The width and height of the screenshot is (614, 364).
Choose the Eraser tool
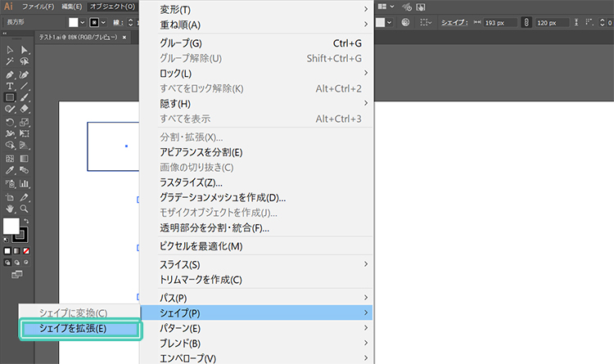pyautogui.click(x=25, y=109)
